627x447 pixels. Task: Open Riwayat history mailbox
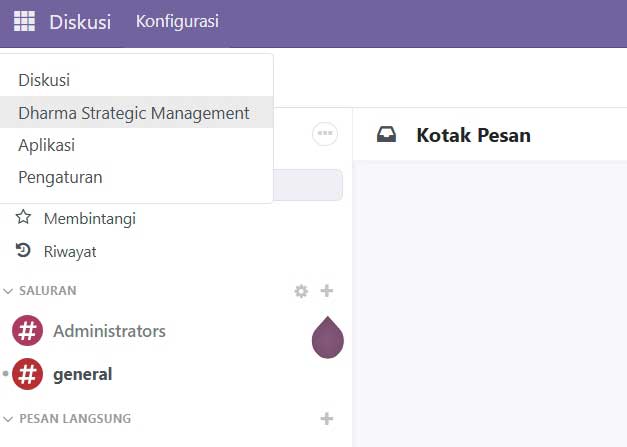point(70,251)
